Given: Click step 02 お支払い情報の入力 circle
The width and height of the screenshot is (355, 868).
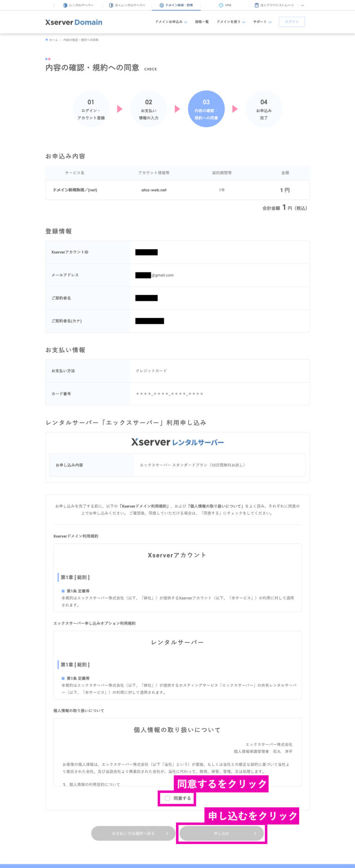Looking at the screenshot, I should coord(148,109).
